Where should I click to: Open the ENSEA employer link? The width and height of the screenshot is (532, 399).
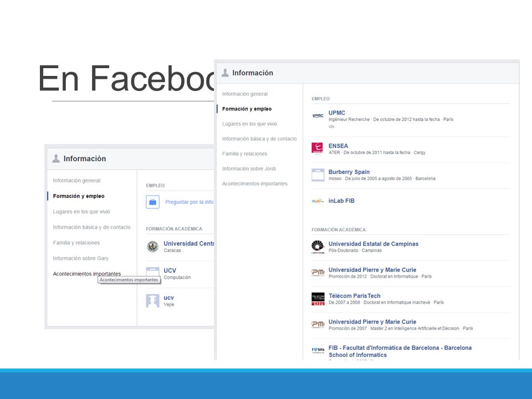click(x=338, y=146)
